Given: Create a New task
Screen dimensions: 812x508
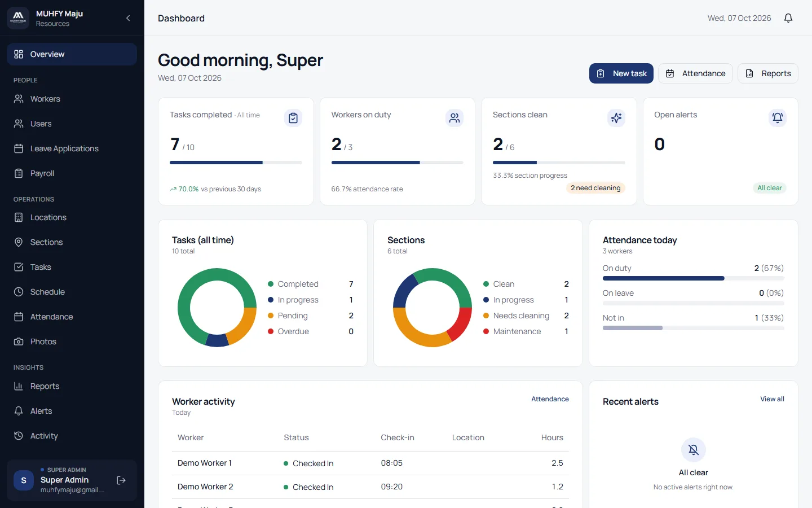Looking at the screenshot, I should click(621, 73).
